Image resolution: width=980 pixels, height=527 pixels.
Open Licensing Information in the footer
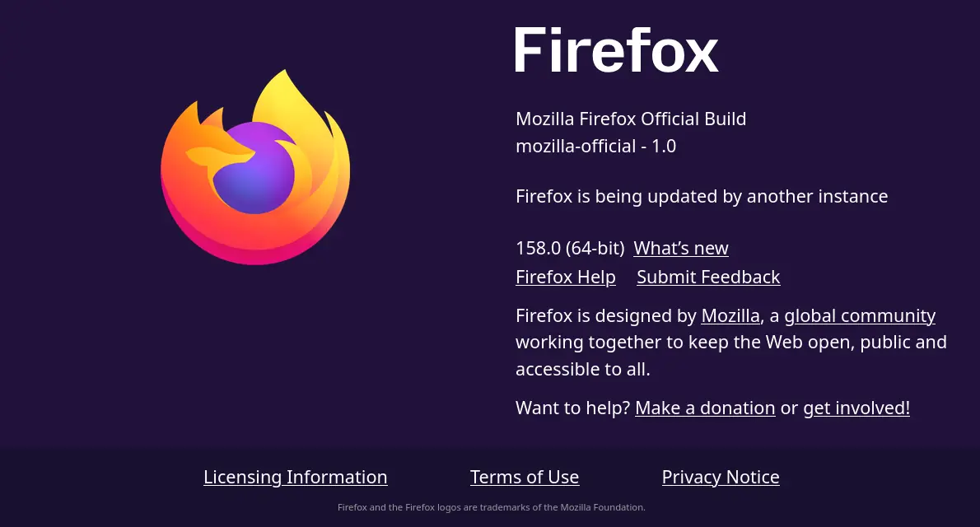296,477
